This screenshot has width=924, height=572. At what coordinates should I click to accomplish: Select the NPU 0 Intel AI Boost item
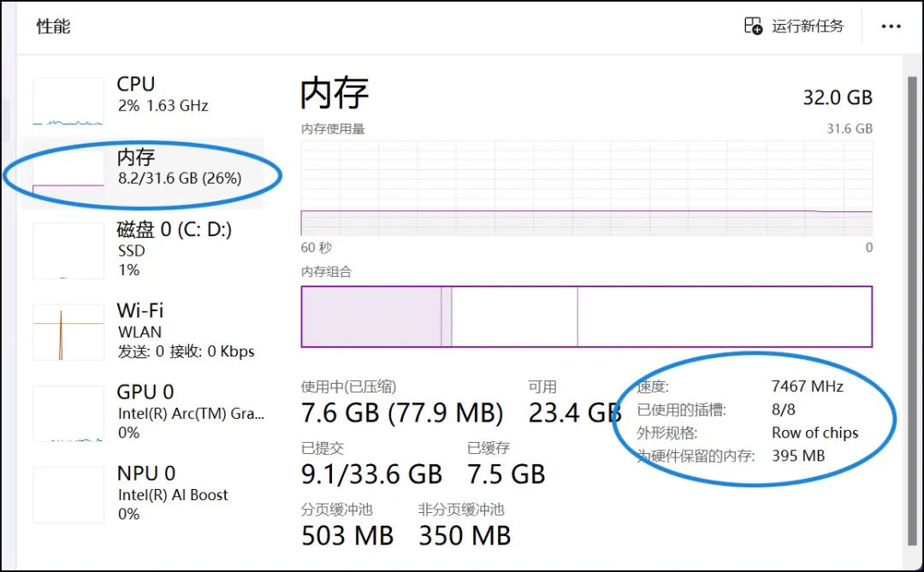[x=143, y=493]
